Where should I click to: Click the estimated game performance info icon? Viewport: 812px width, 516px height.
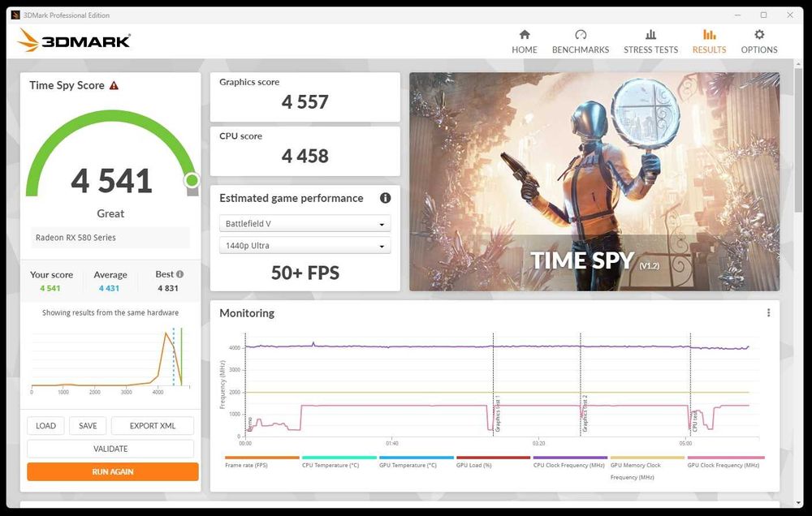coord(385,198)
